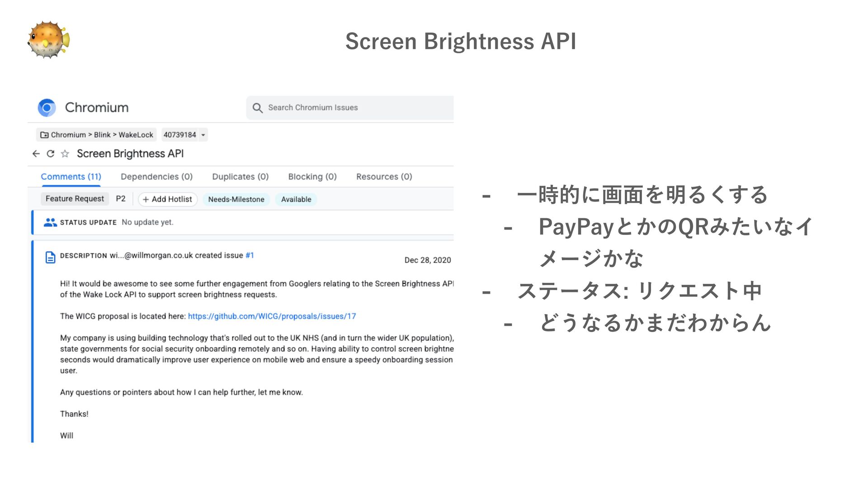Image resolution: width=868 pixels, height=488 pixels.
Task: Expand the issue ID 40739184 dropdown
Action: tap(203, 135)
